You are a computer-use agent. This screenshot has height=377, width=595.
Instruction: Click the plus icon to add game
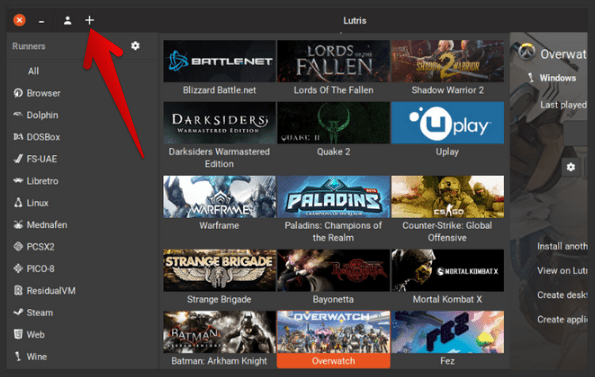pyautogui.click(x=89, y=20)
